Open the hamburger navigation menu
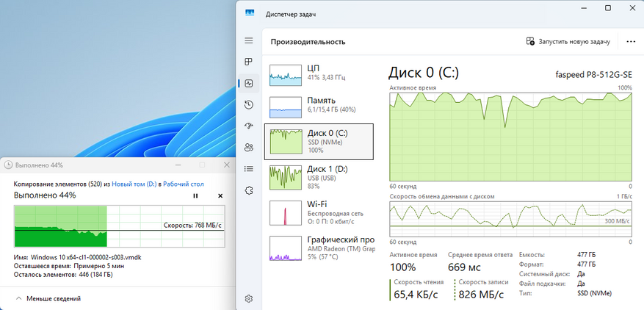 pyautogui.click(x=248, y=40)
